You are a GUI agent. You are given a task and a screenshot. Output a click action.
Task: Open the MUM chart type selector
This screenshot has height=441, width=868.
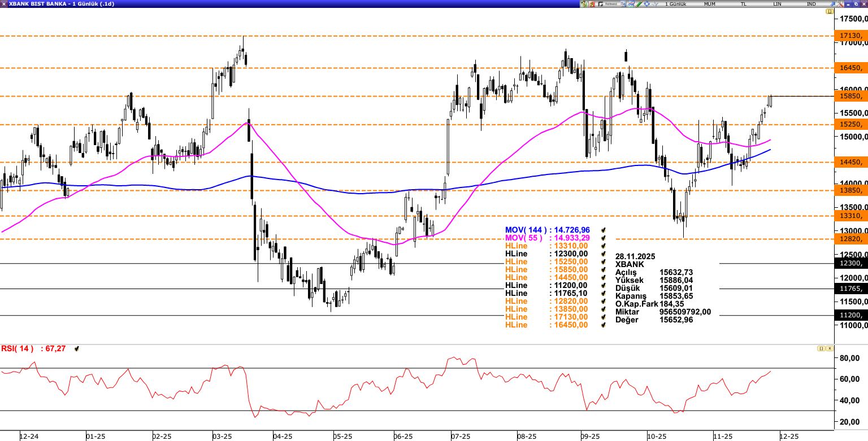[710, 4]
